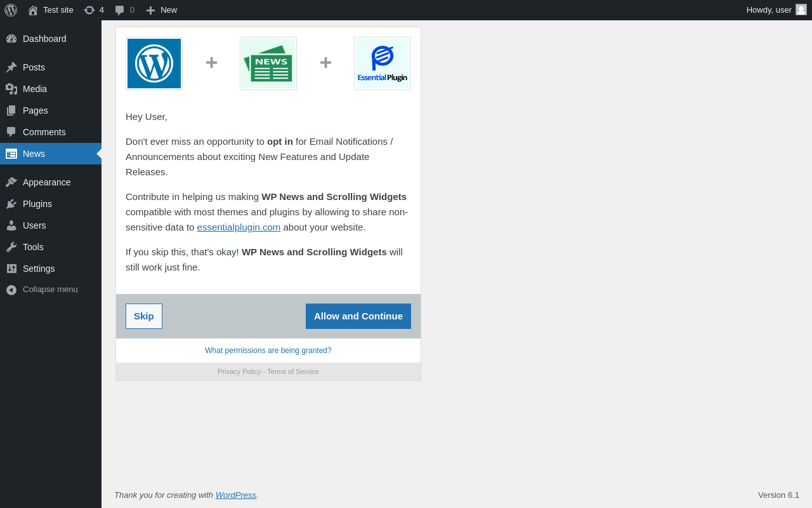Select the Settings menu label

coord(39,269)
